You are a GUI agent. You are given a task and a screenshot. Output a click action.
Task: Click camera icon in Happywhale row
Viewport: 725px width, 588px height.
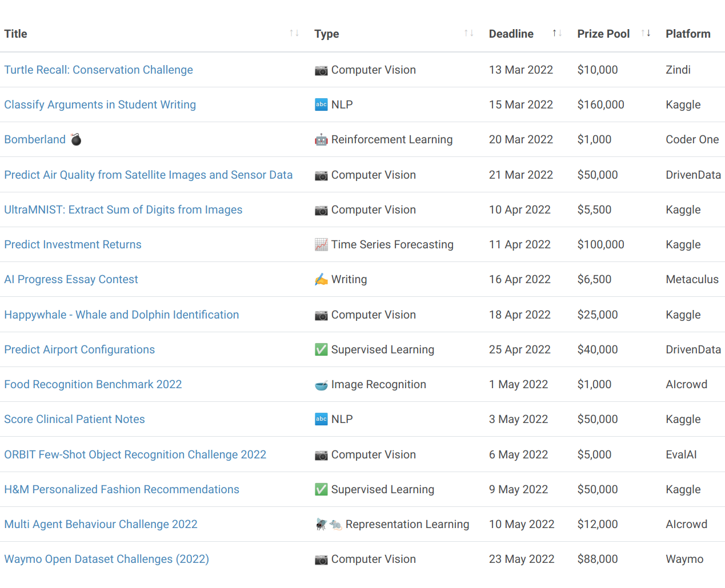321,315
